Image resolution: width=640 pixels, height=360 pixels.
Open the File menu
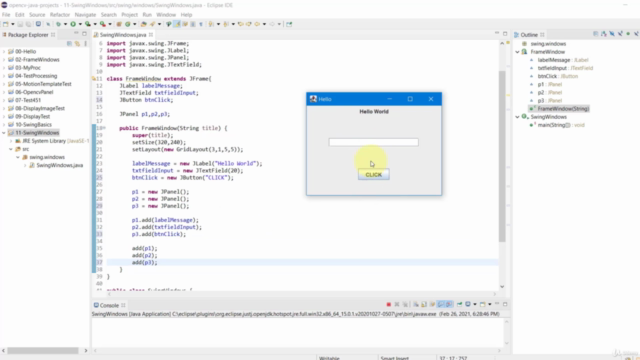pyautogui.click(x=6, y=15)
